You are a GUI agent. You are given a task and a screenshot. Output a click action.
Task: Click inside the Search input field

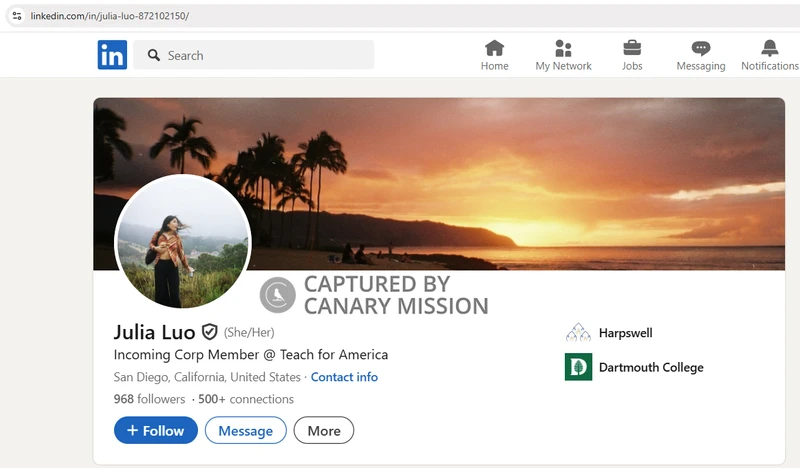point(254,55)
